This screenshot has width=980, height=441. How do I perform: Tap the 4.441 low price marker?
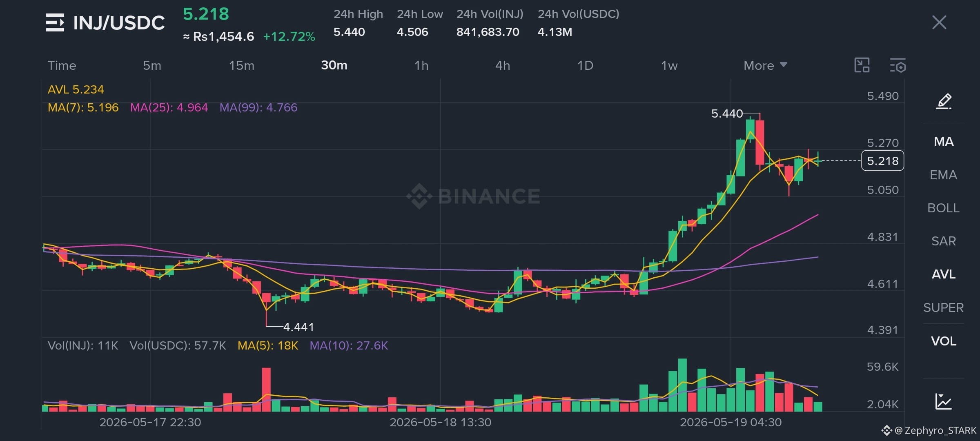tap(298, 327)
